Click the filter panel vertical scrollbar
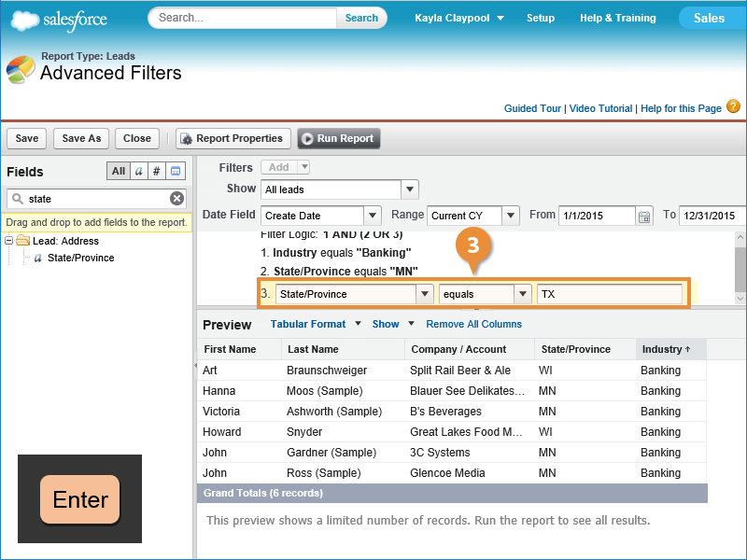747x560 pixels. 740,271
